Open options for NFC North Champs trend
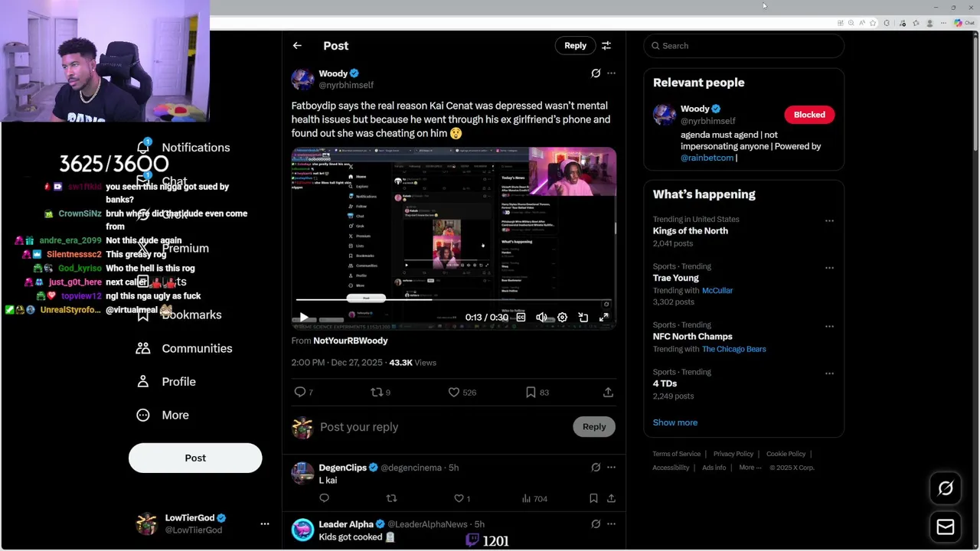980x551 pixels. 829,326
